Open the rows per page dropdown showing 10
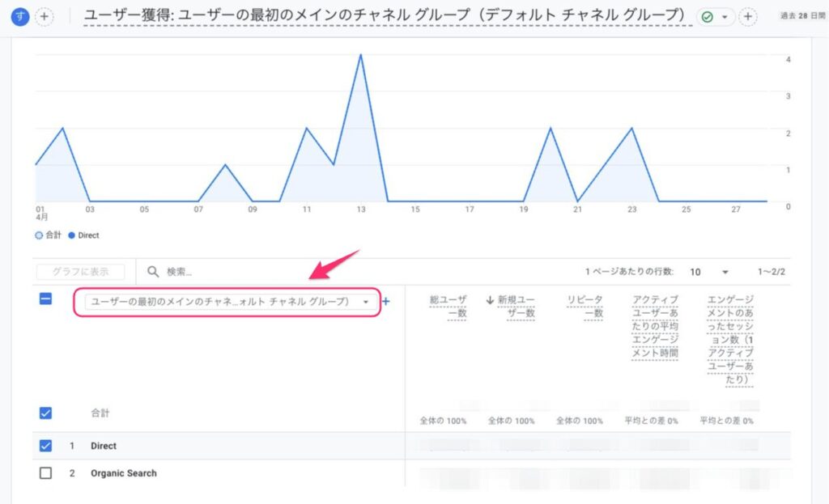 point(709,273)
